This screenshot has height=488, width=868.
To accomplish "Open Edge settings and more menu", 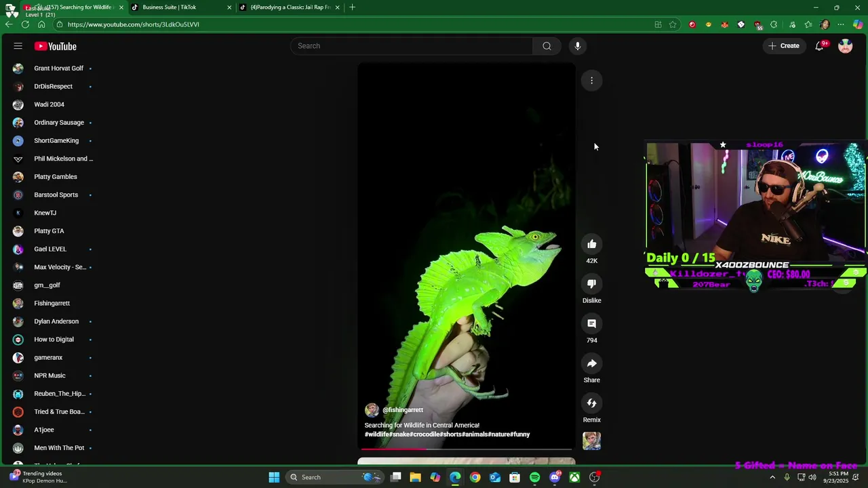I will pos(841,24).
